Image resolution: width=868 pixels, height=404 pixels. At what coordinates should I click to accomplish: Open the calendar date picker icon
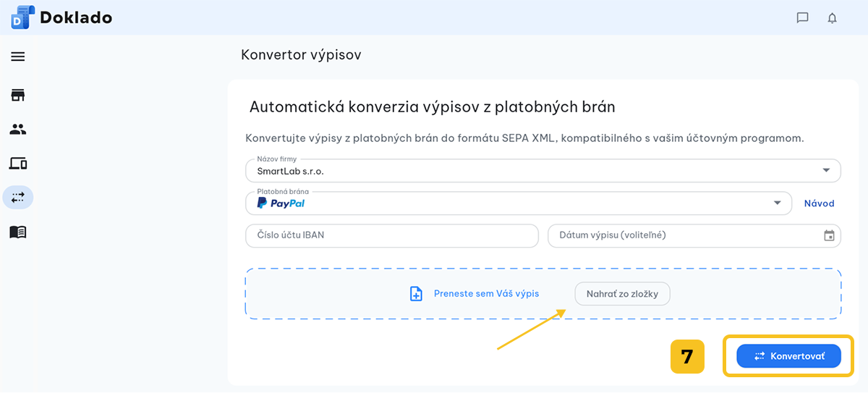(x=829, y=235)
